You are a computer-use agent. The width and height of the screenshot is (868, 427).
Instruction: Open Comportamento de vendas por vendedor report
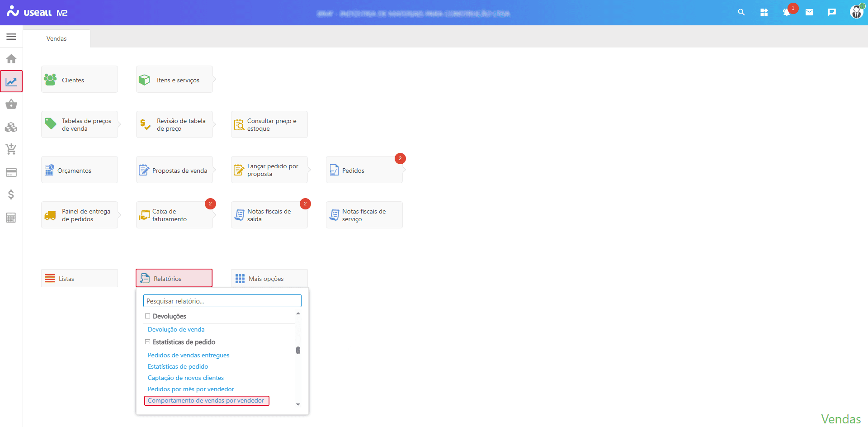[x=206, y=401]
